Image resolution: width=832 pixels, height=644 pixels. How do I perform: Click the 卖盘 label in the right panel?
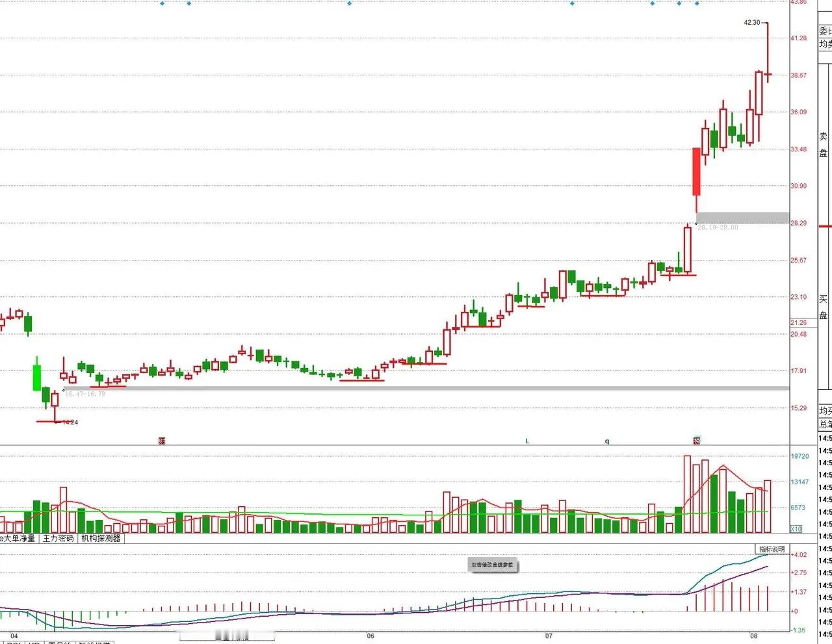pos(824,145)
